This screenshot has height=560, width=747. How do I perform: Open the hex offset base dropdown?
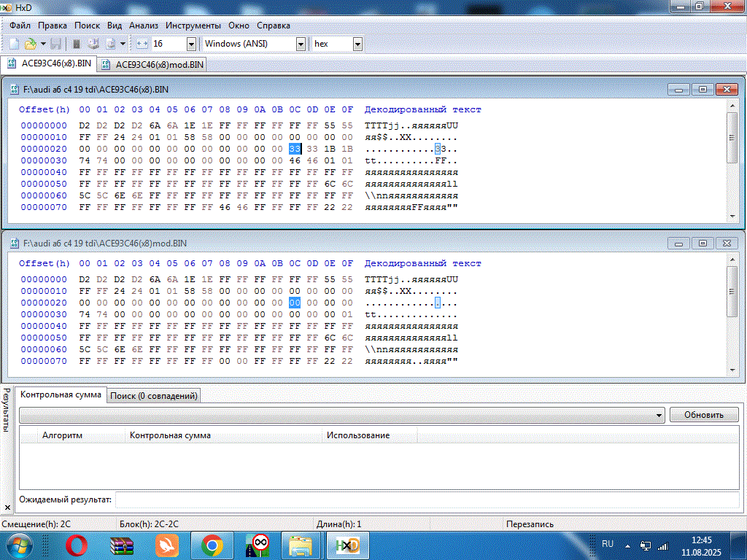point(357,44)
